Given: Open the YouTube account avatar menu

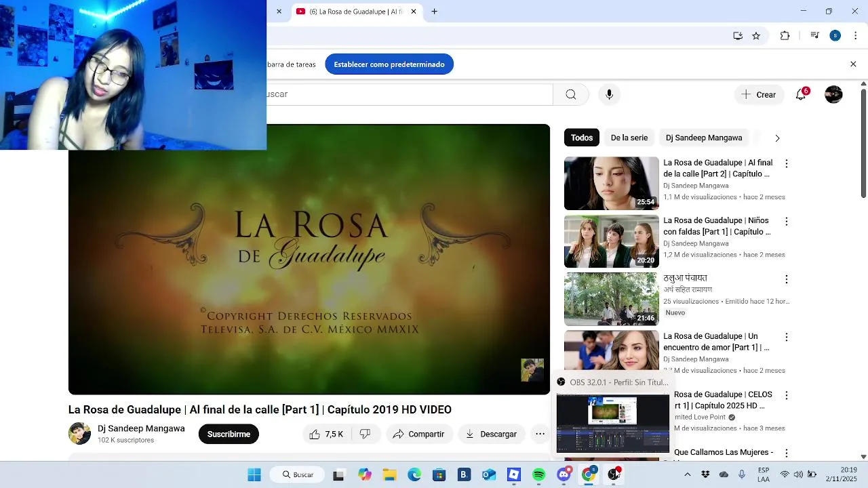Looking at the screenshot, I should [x=833, y=94].
